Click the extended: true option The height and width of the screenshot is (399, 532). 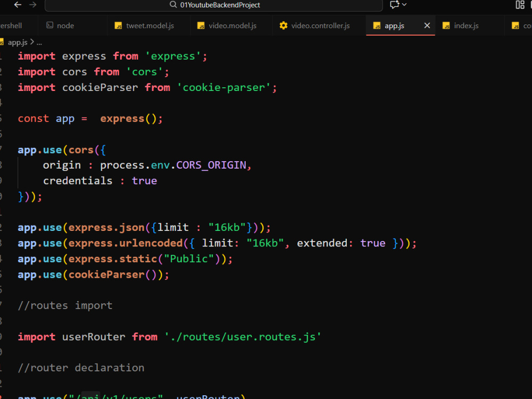342,243
